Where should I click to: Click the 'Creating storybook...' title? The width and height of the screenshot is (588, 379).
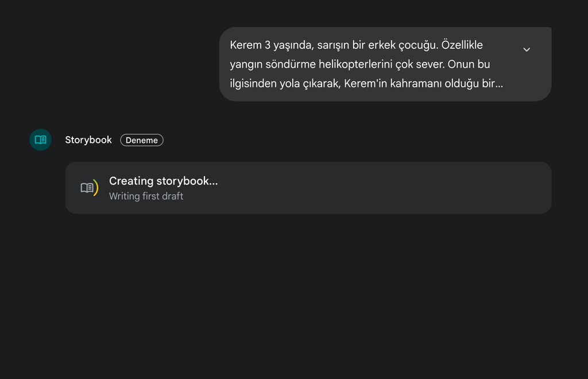pyautogui.click(x=163, y=181)
